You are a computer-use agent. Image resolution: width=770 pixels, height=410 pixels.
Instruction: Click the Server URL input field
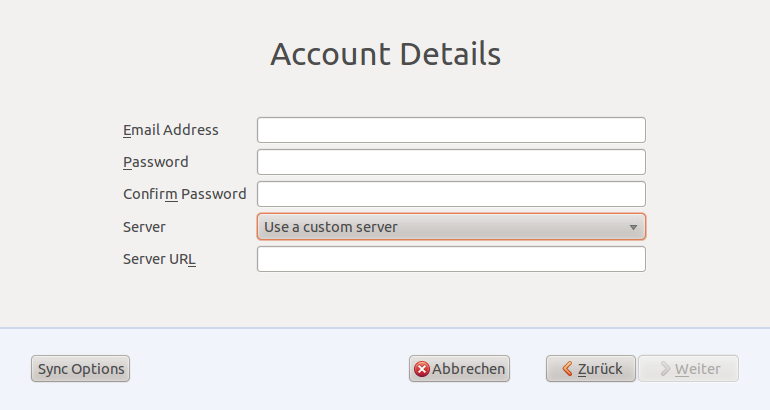[x=451, y=259]
